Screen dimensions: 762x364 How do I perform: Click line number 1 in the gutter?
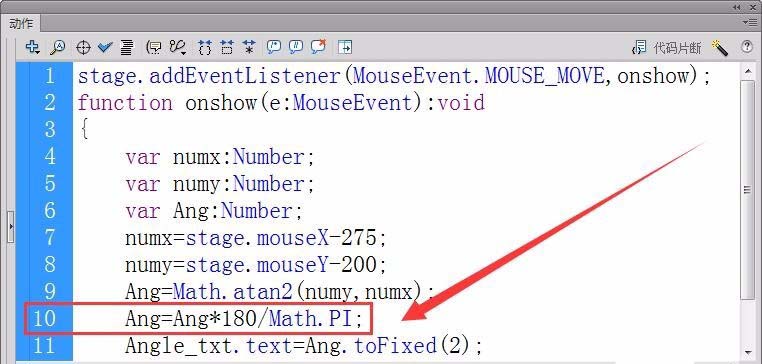tap(50, 76)
